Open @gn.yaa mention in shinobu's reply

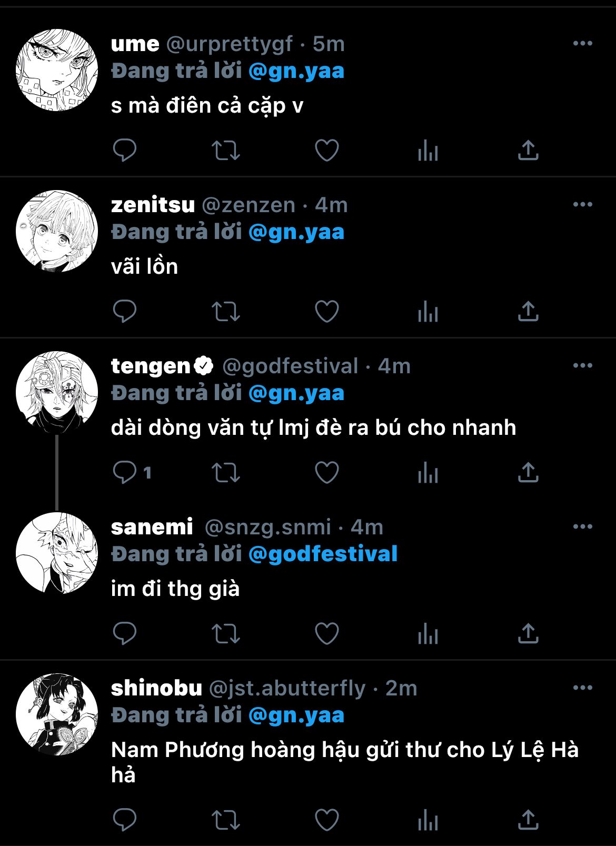(296, 715)
